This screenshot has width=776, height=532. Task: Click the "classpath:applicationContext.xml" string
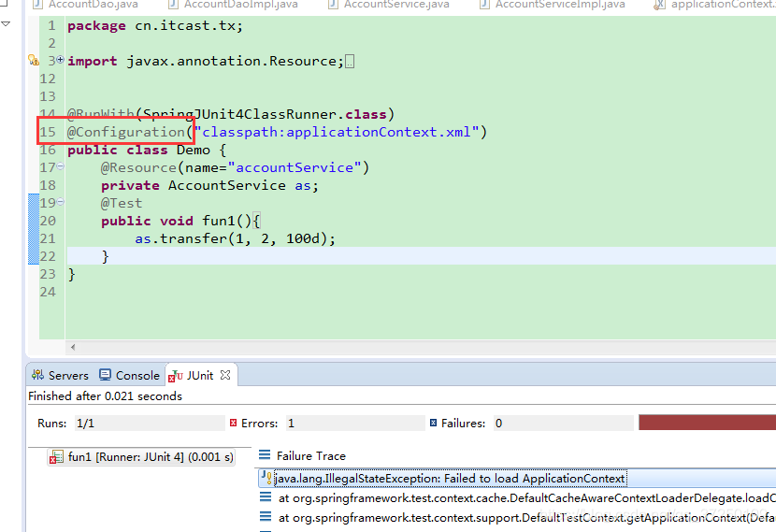coord(336,132)
